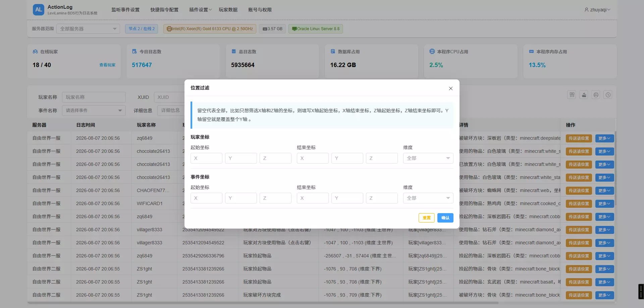Go to 快捷指令配置
Screen dimensions: 644x308
[164, 10]
